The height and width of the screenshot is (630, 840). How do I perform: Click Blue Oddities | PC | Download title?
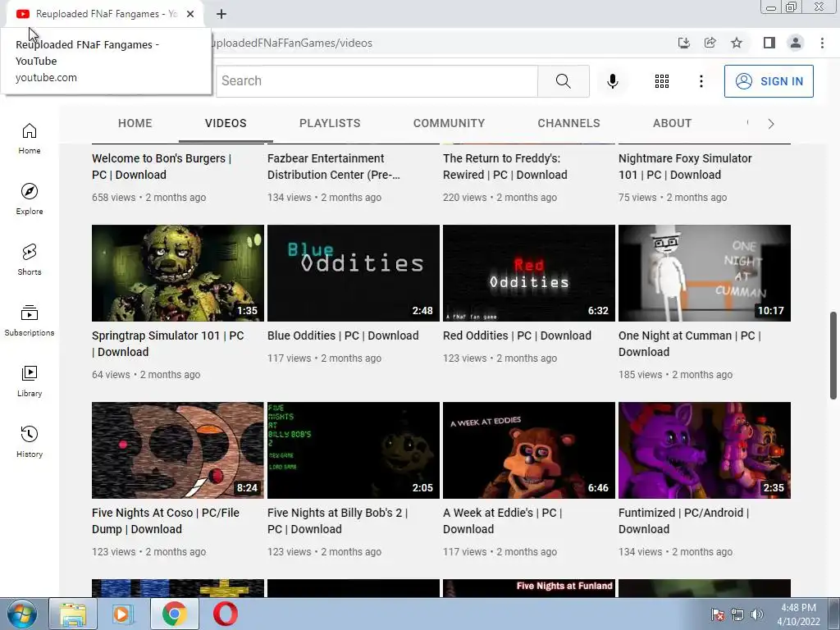pyautogui.click(x=343, y=336)
